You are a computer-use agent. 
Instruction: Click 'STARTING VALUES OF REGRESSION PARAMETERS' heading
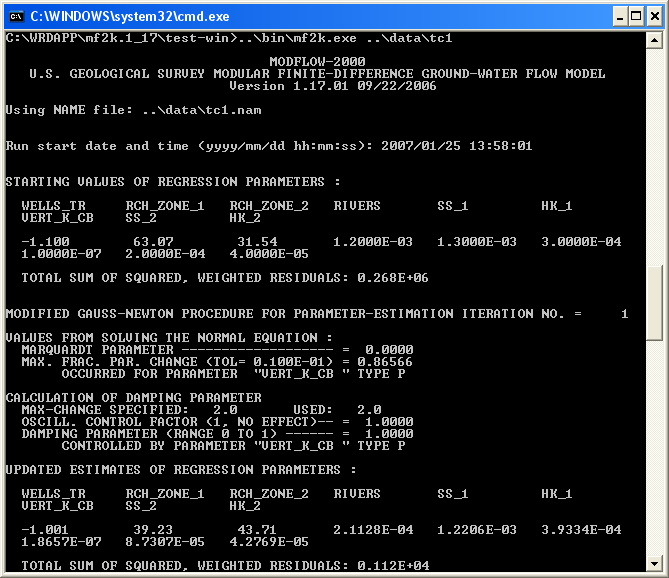pos(173,182)
